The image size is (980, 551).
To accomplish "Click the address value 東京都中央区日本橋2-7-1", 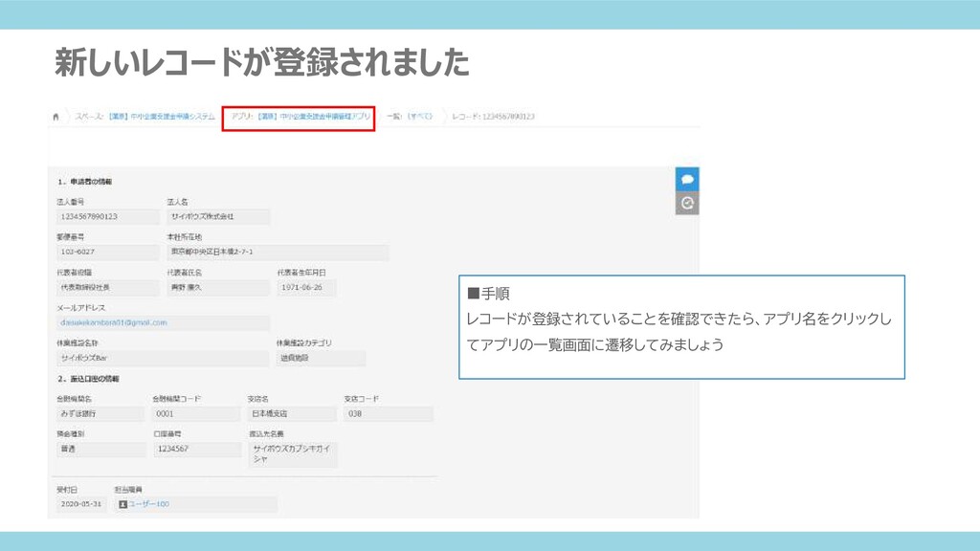I will [278, 252].
